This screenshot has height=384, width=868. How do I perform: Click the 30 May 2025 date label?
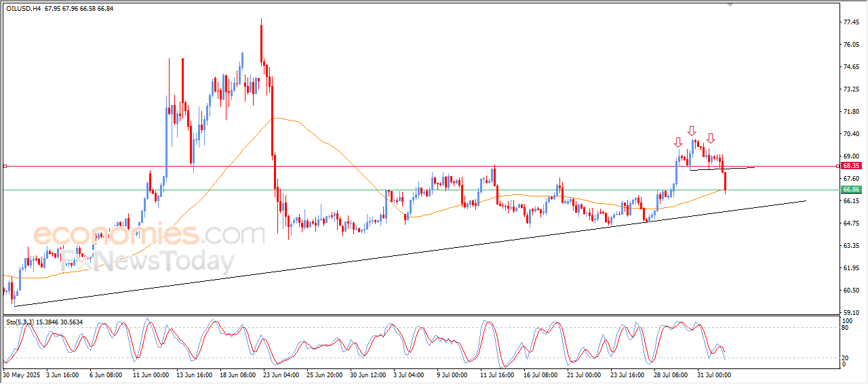click(x=21, y=374)
